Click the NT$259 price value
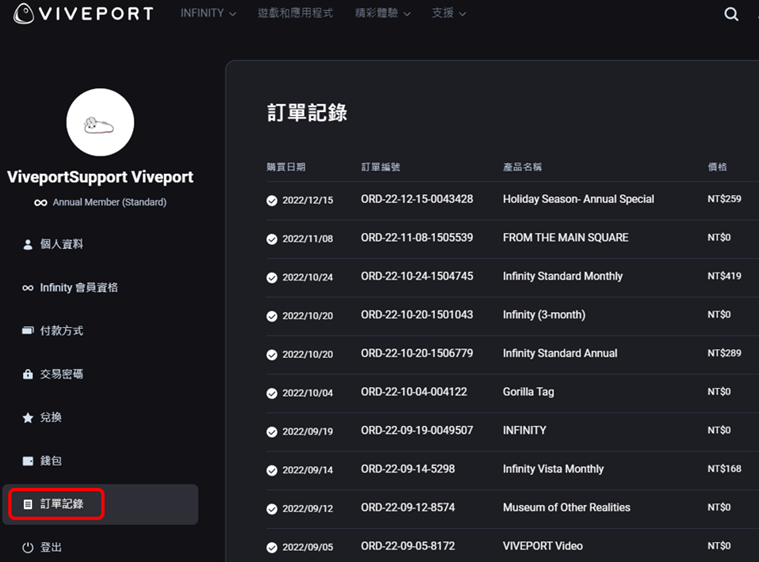The height and width of the screenshot is (562, 759). (724, 199)
